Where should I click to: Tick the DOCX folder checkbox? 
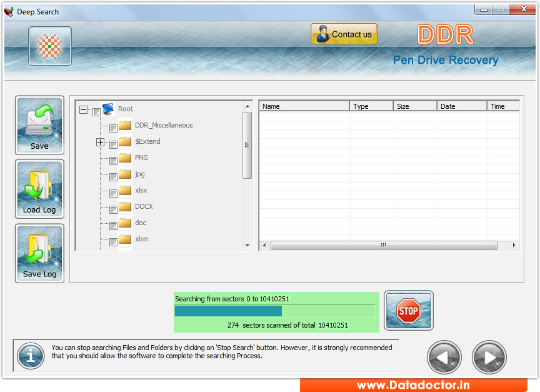point(114,209)
